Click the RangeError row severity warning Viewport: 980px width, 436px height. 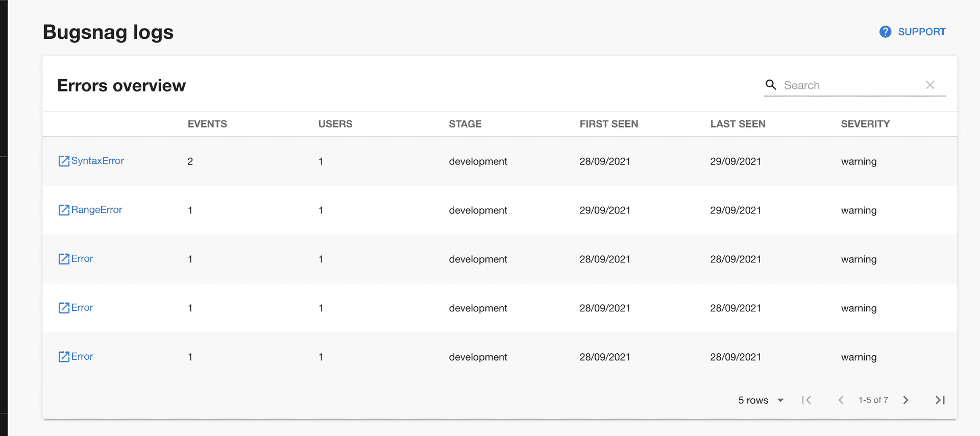(859, 210)
